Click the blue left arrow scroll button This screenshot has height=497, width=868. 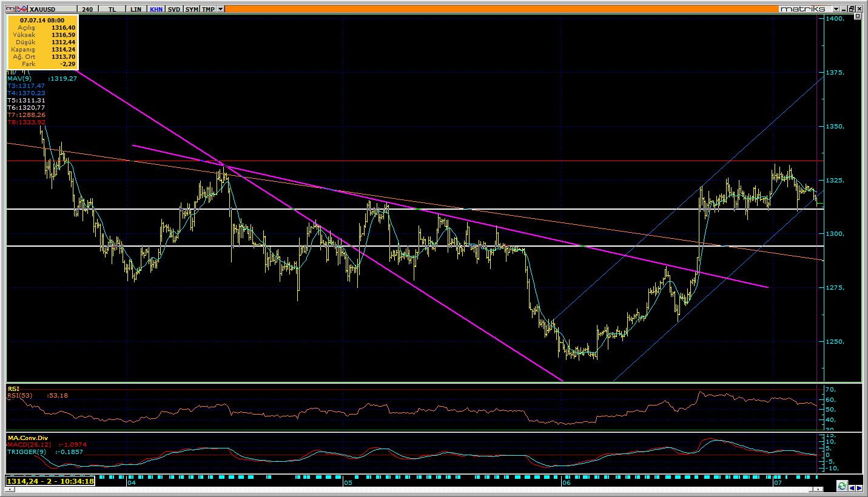(x=852, y=488)
